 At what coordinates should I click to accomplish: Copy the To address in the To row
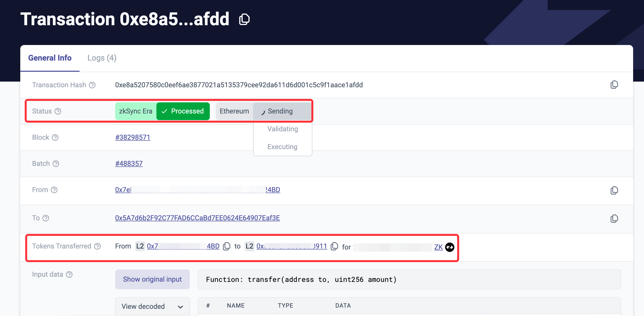[614, 219]
